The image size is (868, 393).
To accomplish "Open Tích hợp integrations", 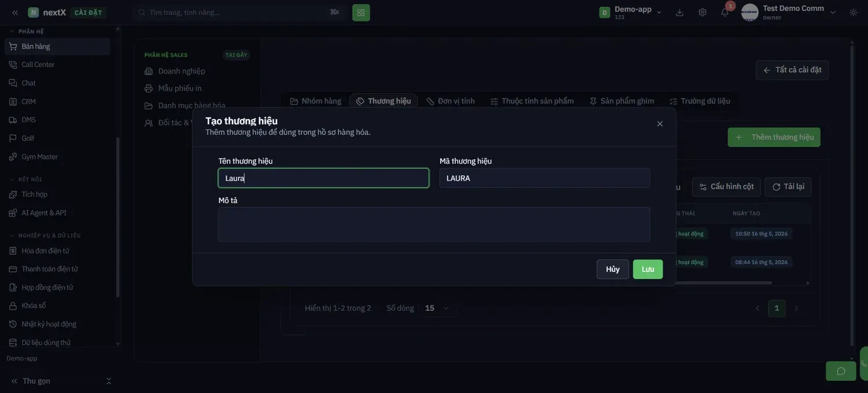I will pyautogui.click(x=57, y=194).
